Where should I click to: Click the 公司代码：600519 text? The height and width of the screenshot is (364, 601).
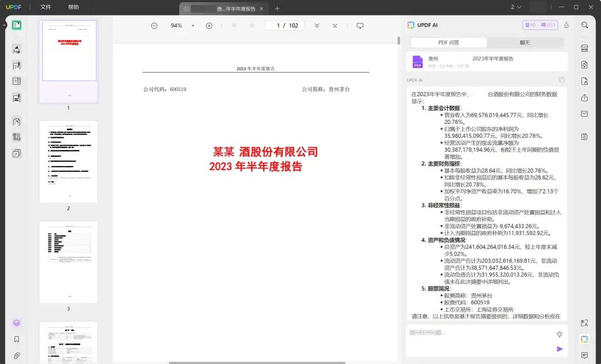[165, 89]
